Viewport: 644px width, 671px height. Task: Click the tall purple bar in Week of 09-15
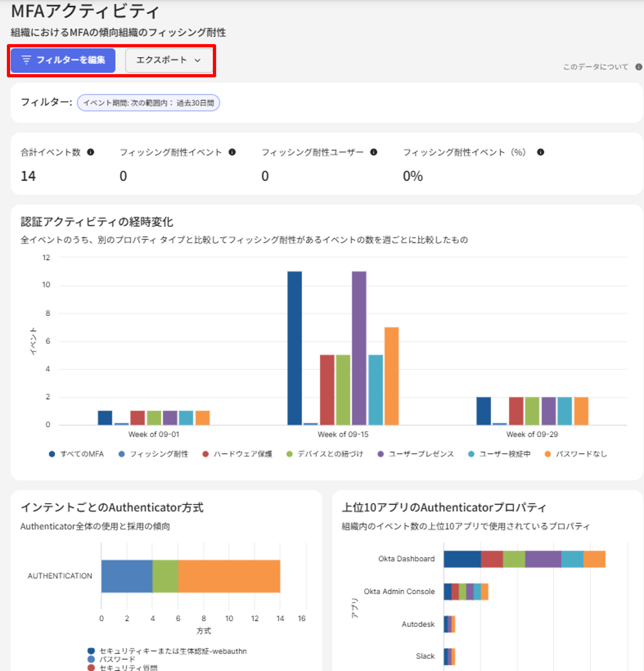(359, 348)
